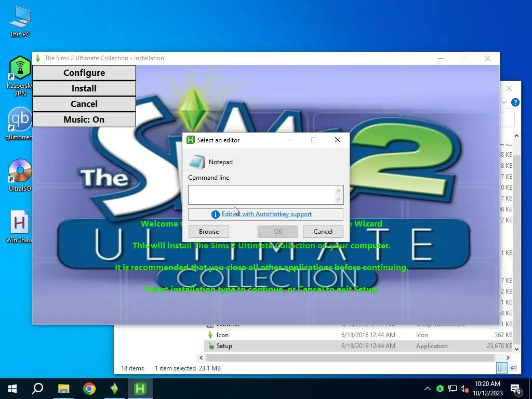Image resolution: width=532 pixels, height=399 pixels.
Task: Click the up arrow in Command line box
Action: pyautogui.click(x=338, y=191)
